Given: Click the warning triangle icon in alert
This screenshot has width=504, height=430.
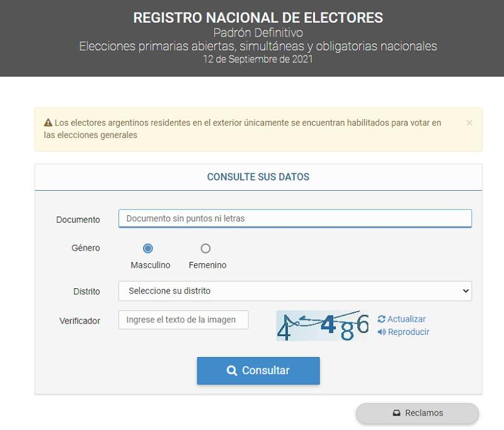Looking at the screenshot, I should [49, 122].
